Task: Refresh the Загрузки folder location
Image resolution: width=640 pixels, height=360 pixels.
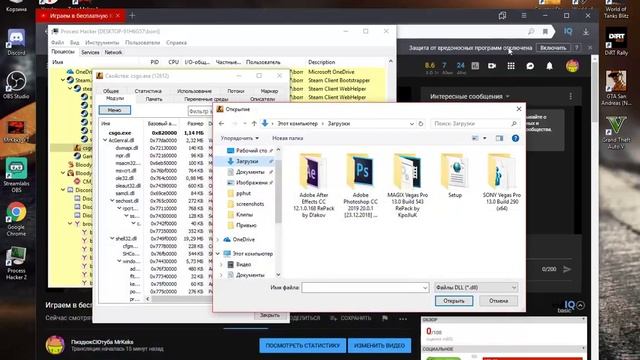Action: (x=421, y=124)
